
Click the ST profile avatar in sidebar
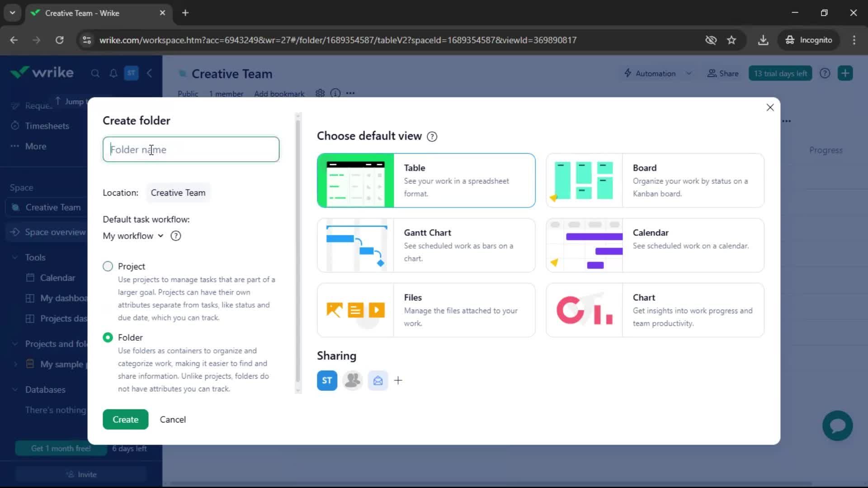(x=131, y=73)
